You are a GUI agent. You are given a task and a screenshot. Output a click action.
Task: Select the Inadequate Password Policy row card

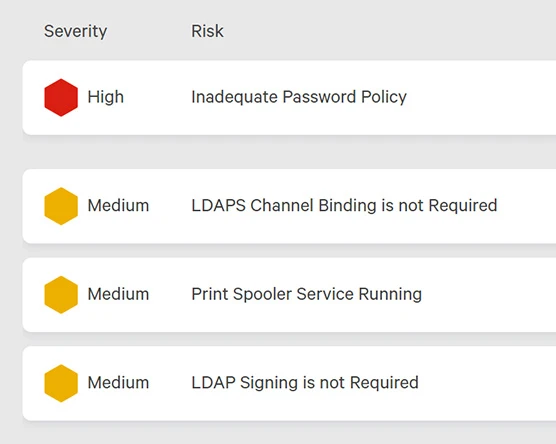point(289,98)
